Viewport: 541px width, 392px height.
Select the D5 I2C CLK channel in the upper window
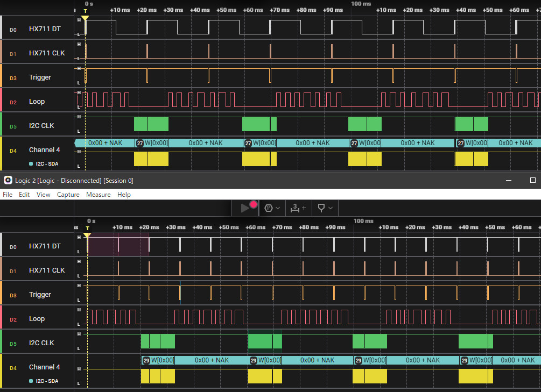pyautogui.click(x=37, y=125)
